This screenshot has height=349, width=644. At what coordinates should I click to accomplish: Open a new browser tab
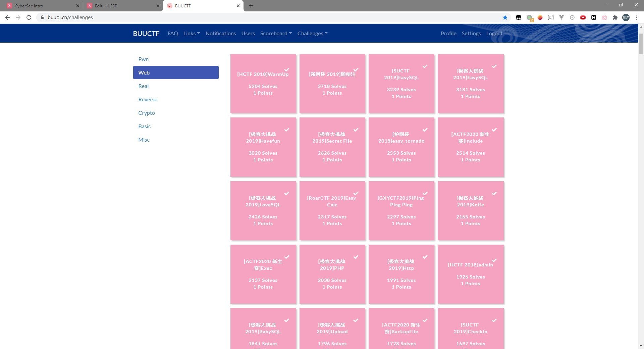point(251,6)
